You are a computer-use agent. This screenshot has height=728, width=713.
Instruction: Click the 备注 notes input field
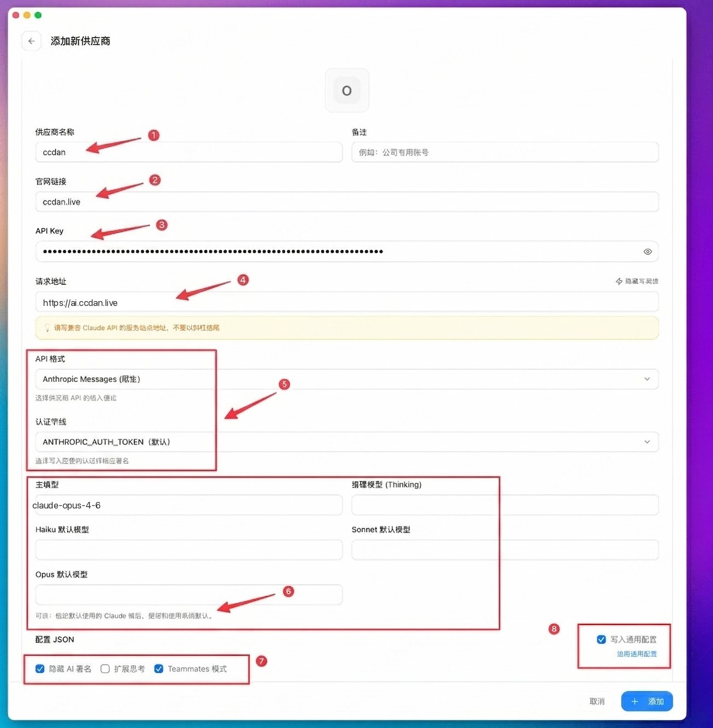[x=504, y=152]
